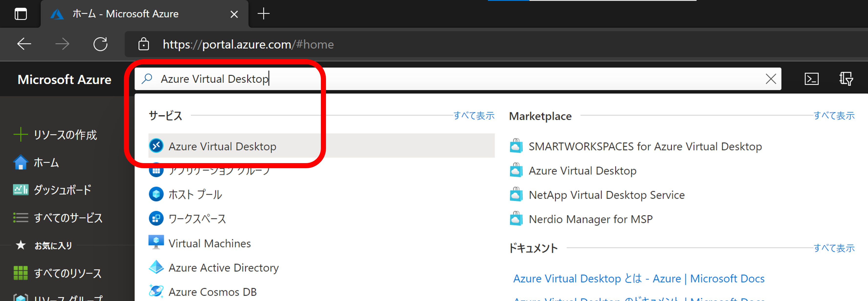Viewport: 868px width, 301px height.
Task: Select the Azure Cosmos DB result
Action: pyautogui.click(x=212, y=291)
